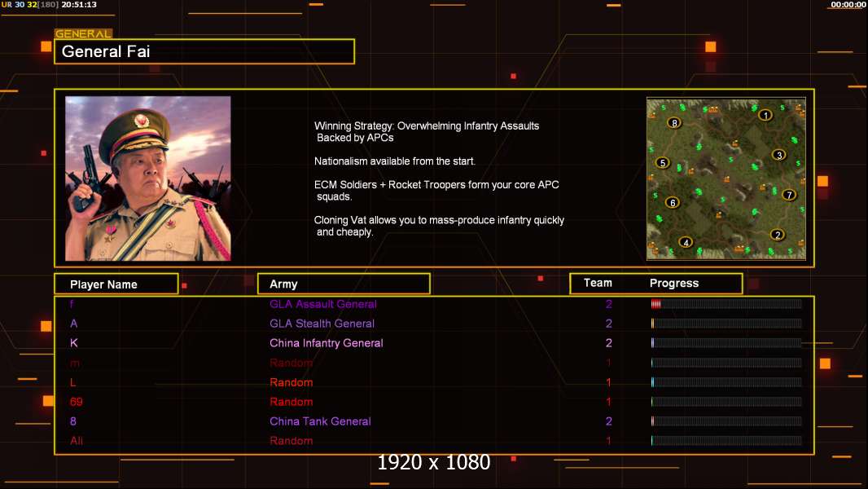Click 'Random' army for player Ali
Viewport: 868px width, 489px height.
[292, 441]
